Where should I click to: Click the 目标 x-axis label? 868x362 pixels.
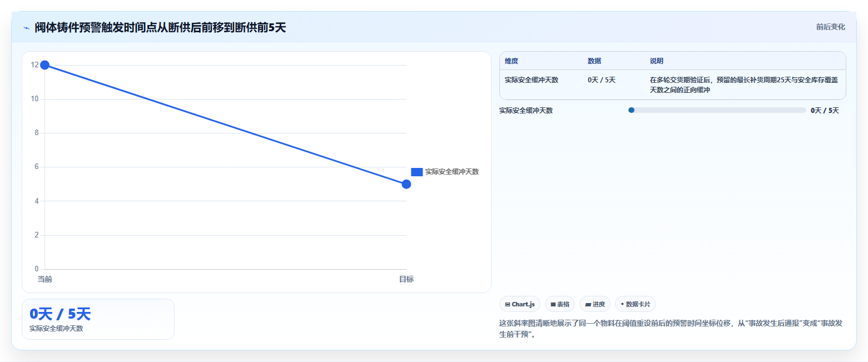(406, 279)
